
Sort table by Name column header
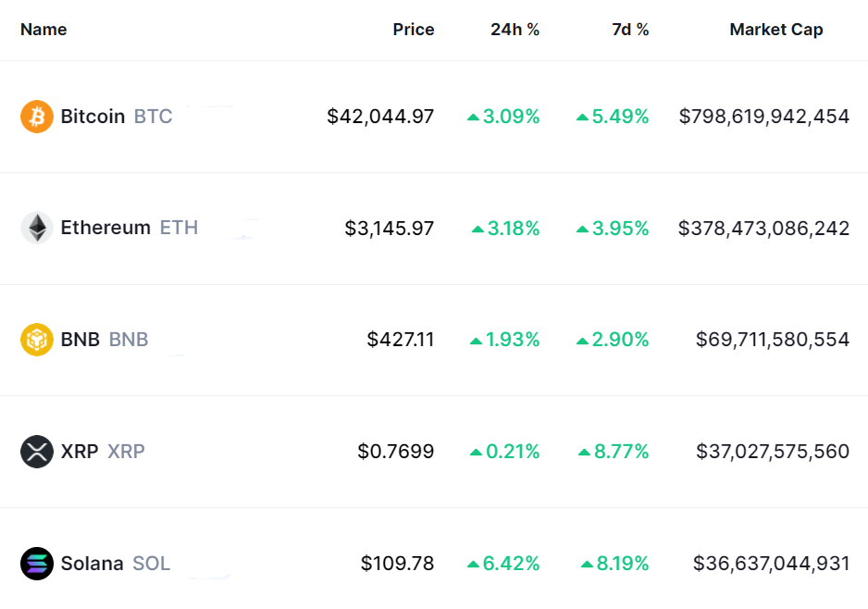point(43,30)
